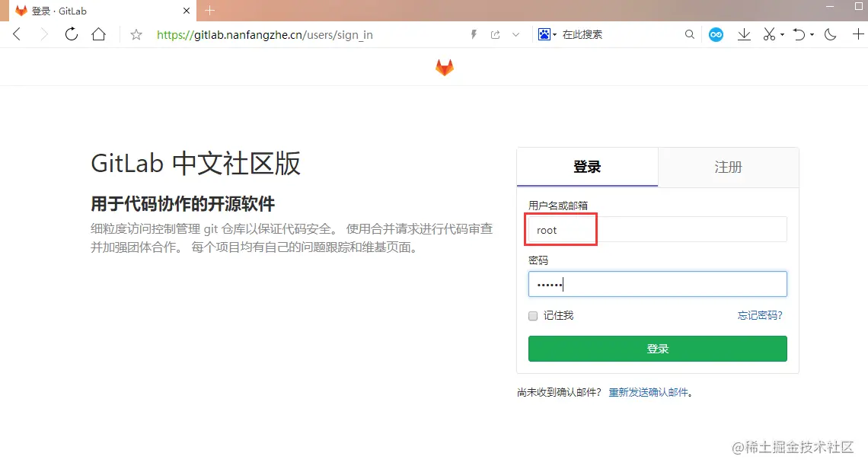This screenshot has width=868, height=469.
Task: Switch to the 注册 tab
Action: (728, 167)
